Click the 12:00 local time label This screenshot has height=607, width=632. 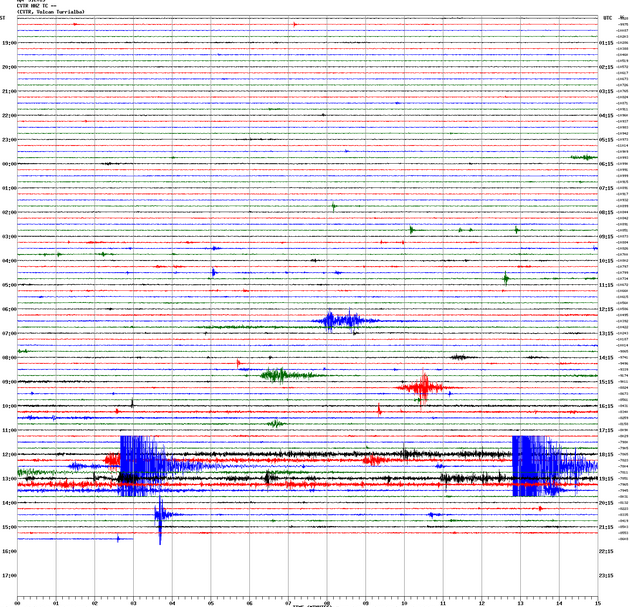9,454
